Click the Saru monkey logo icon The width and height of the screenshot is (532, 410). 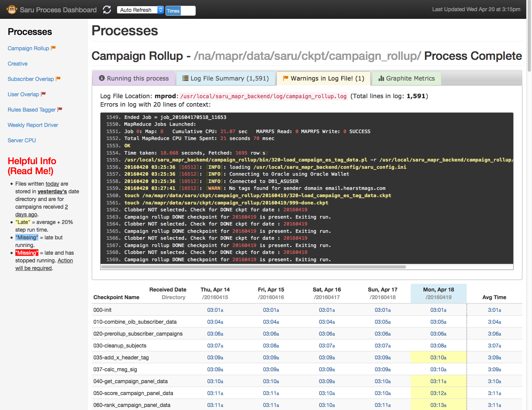[x=12, y=10]
